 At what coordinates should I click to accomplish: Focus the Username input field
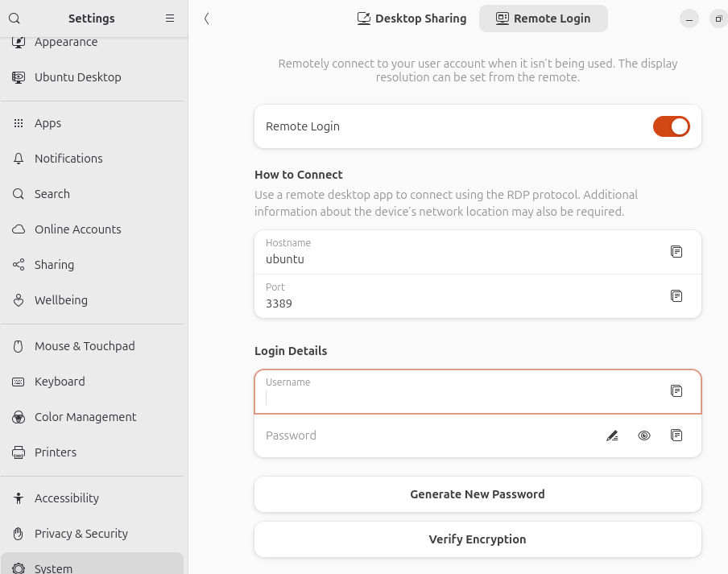459,397
